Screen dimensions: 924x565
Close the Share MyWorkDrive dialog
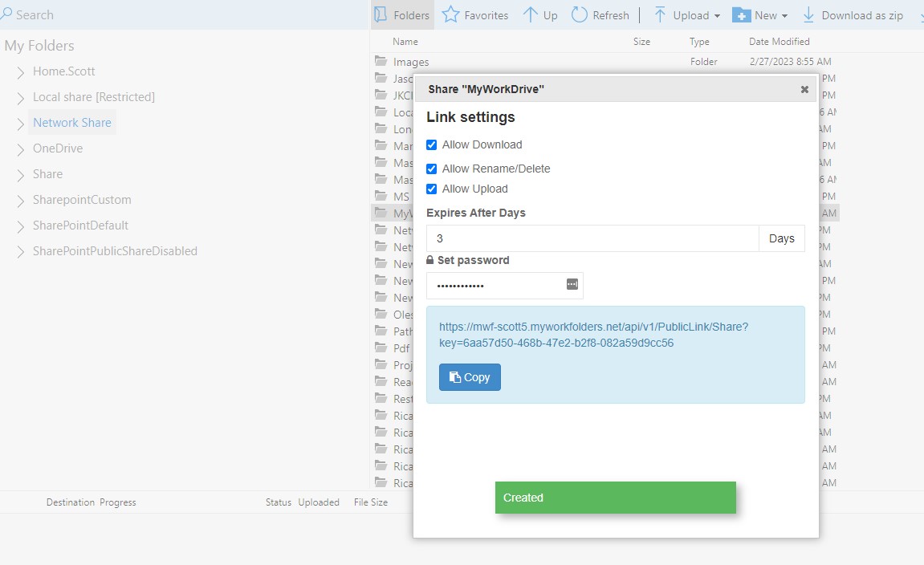pyautogui.click(x=804, y=90)
